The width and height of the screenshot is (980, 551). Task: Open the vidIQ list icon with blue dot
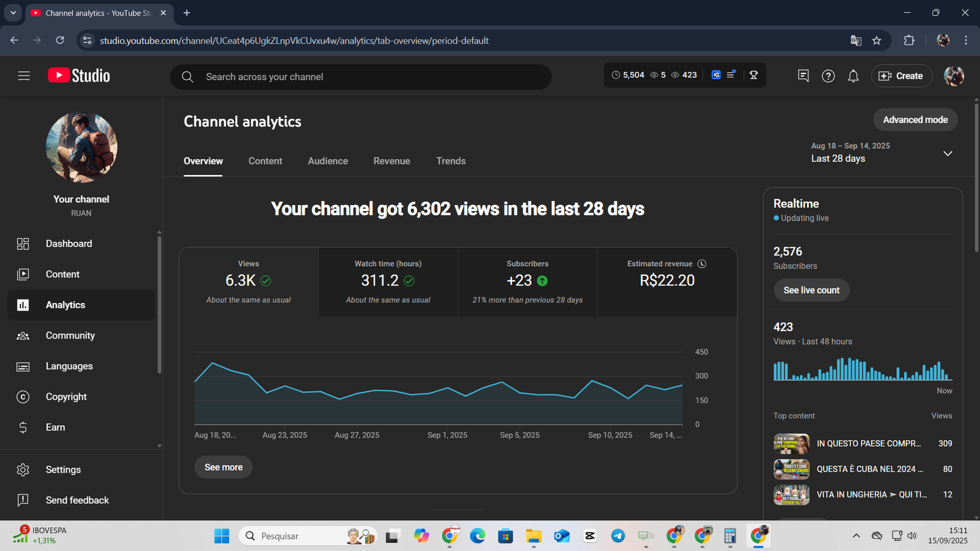pos(731,75)
